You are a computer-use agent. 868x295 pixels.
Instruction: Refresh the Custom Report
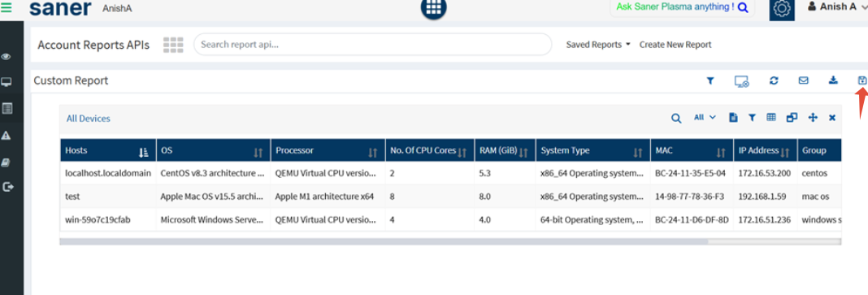click(x=774, y=80)
